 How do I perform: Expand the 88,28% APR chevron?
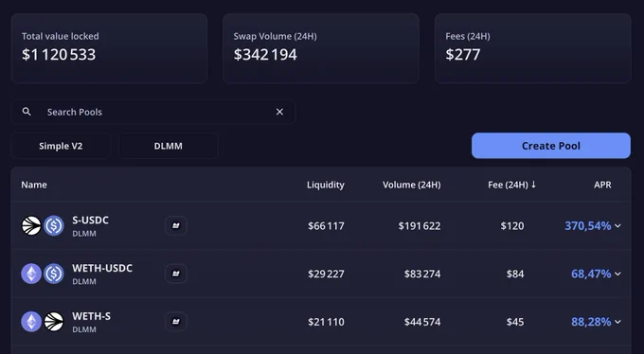pos(617,322)
